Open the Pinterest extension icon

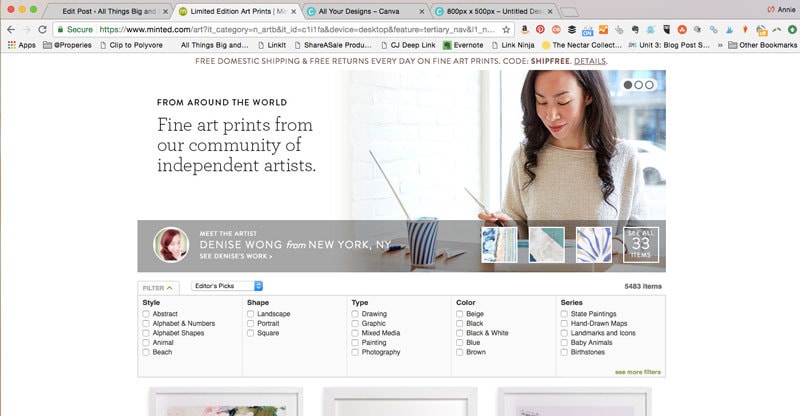tap(540, 30)
